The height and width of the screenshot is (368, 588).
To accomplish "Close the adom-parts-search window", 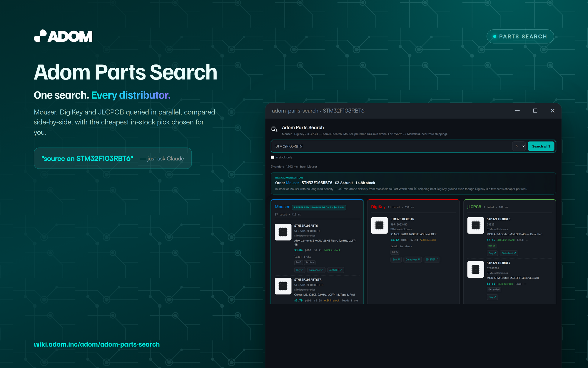I will coord(553,111).
